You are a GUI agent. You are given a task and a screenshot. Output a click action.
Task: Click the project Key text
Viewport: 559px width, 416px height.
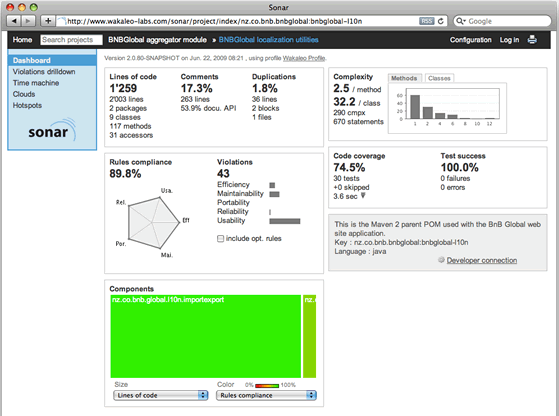(401, 242)
